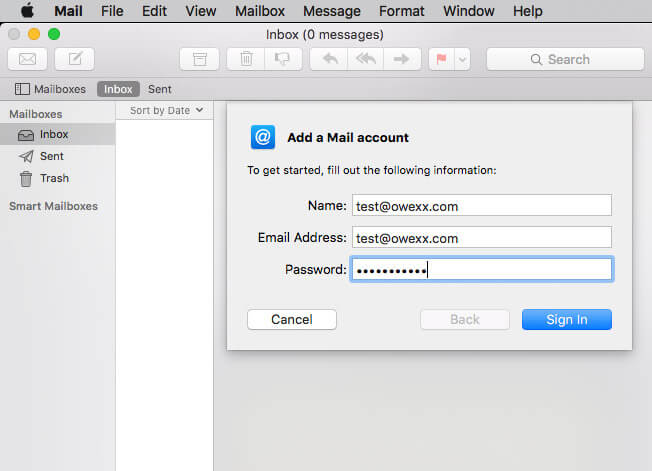Switch to Sent in the favorites bar
The height and width of the screenshot is (471, 652).
(160, 89)
